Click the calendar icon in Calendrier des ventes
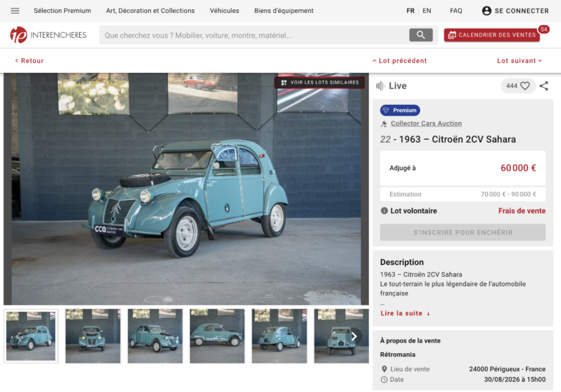Viewport: 561px width, 392px height. pos(452,35)
